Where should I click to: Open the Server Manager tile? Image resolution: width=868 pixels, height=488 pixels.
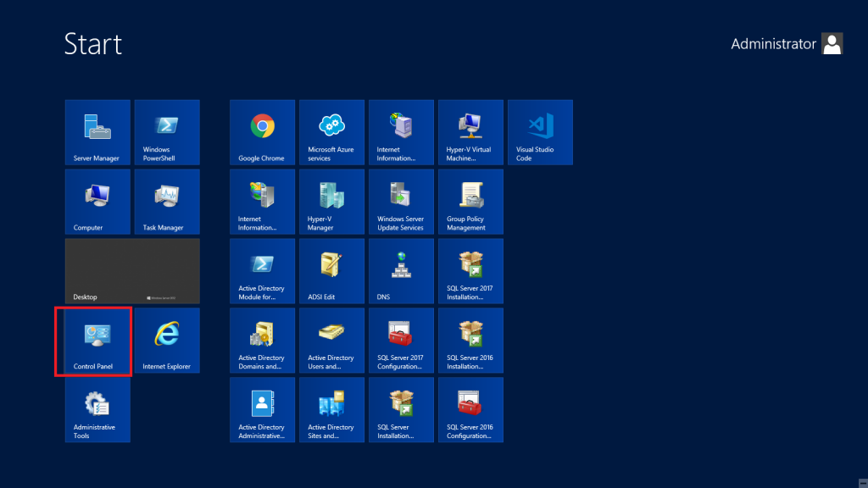pyautogui.click(x=97, y=132)
